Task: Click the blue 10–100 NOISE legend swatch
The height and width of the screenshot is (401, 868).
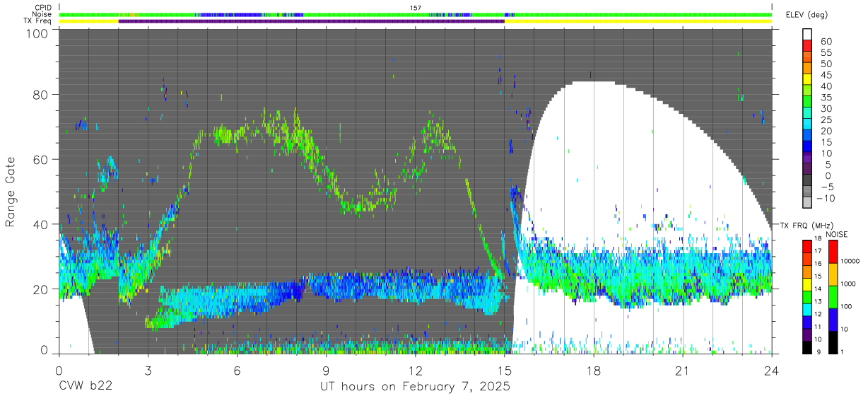Action: point(832,319)
